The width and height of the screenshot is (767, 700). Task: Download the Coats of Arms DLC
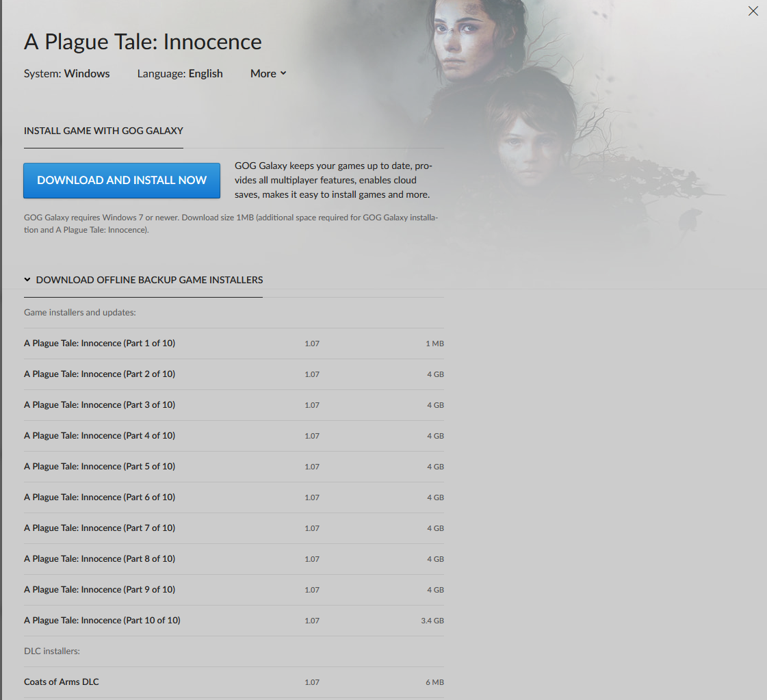pos(234,682)
